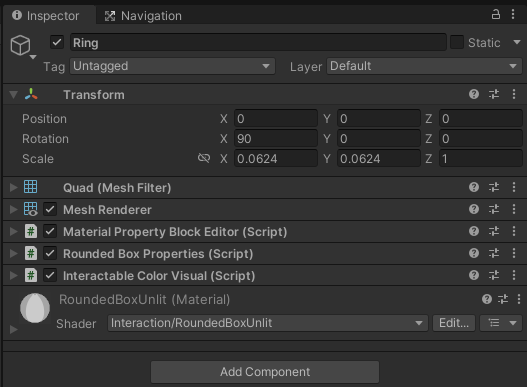Expand the RoundedBoxUnlit material properties
This screenshot has width=527, height=387.
click(13, 329)
